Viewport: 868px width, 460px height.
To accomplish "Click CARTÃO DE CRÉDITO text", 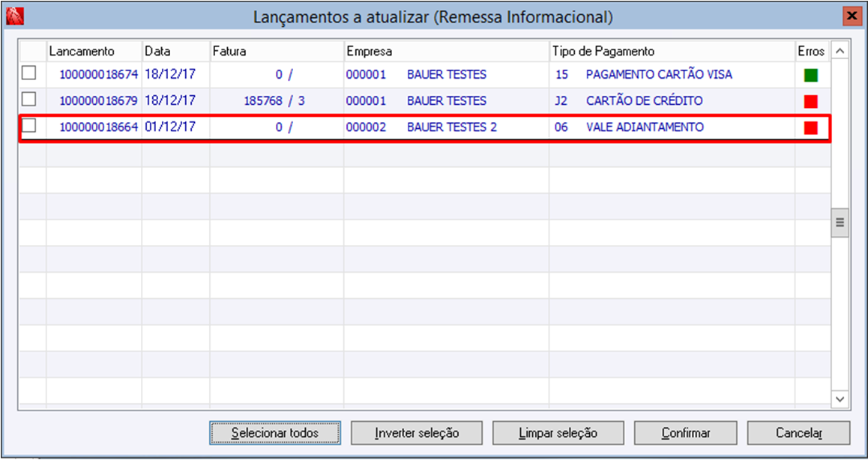I will pos(644,100).
